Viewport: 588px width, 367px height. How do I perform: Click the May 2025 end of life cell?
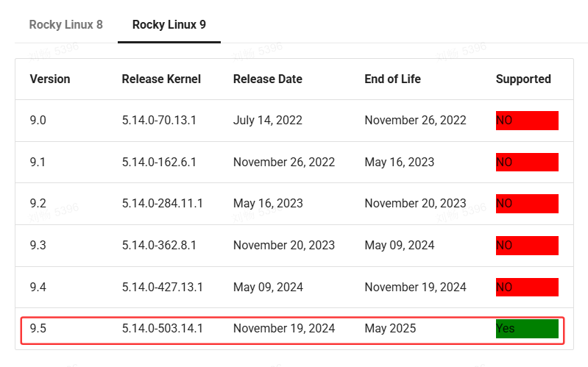pos(390,329)
